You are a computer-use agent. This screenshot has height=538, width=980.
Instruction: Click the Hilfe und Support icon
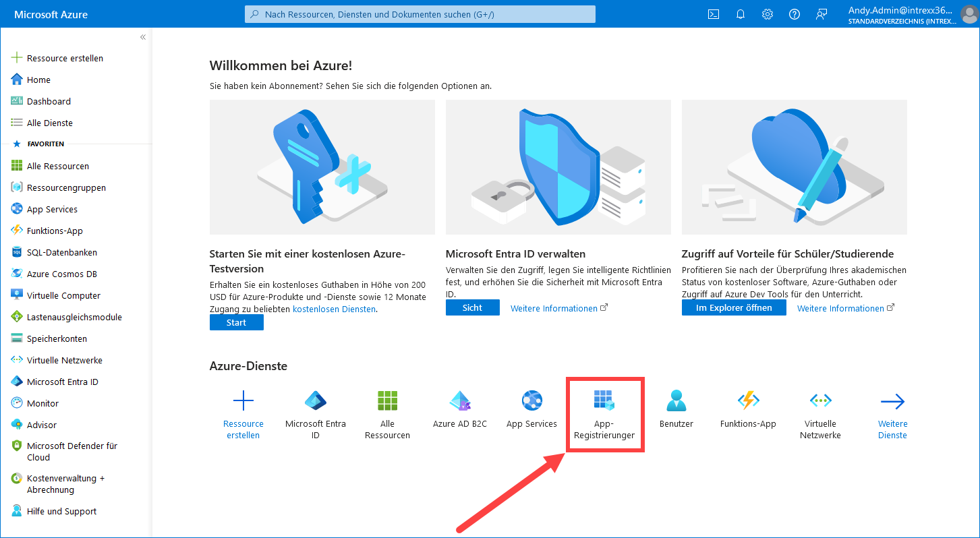[x=17, y=511]
